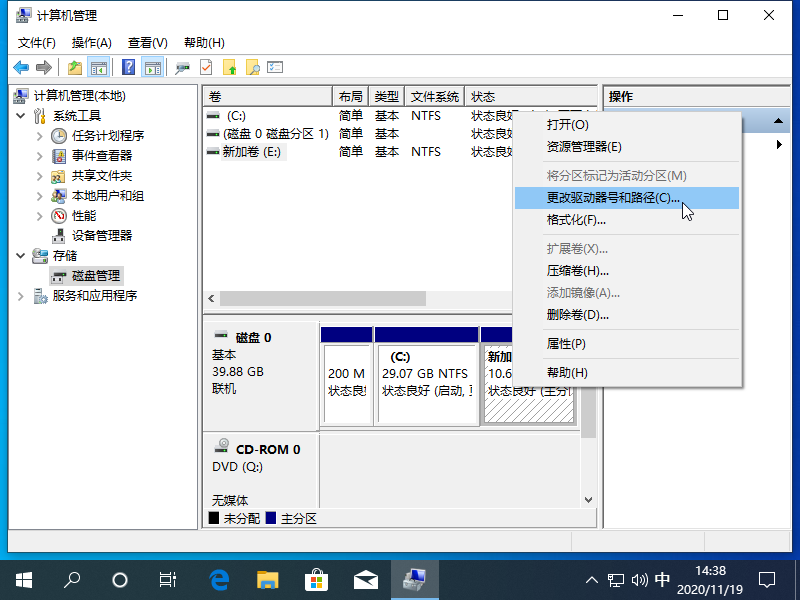This screenshot has width=800, height=600.
Task: Open Microsoft Edge from the taskbar
Action: pyautogui.click(x=219, y=579)
